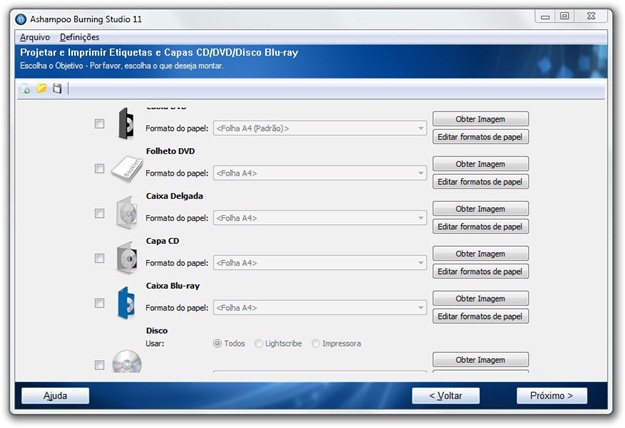This screenshot has height=428, width=625.
Task: Click the Caixa Delgada heading text
Action: 174,196
